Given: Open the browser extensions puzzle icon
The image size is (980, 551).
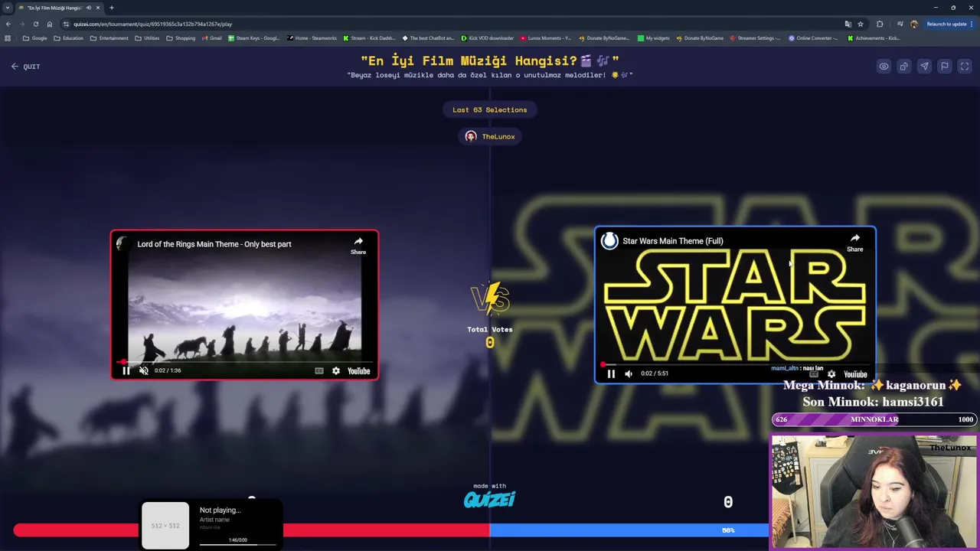Looking at the screenshot, I should point(880,24).
